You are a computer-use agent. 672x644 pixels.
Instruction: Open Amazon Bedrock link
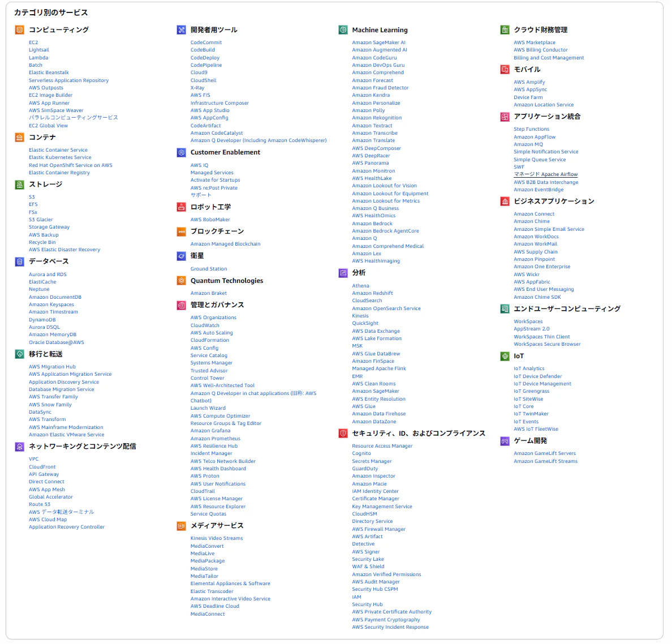(x=372, y=224)
